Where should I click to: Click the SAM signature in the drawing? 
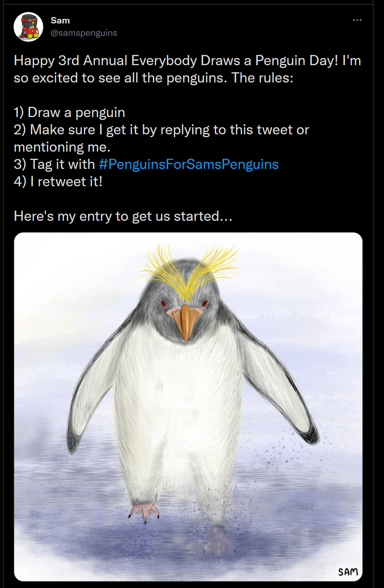[348, 572]
